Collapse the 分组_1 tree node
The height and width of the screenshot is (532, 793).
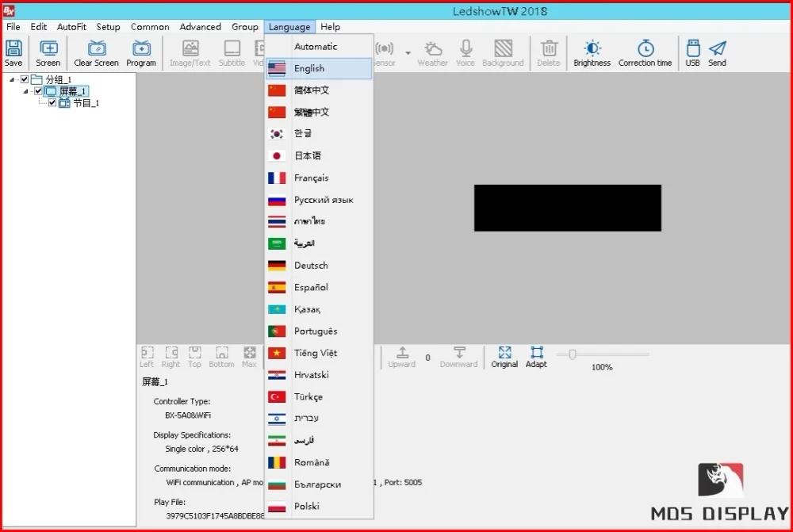pyautogui.click(x=12, y=79)
